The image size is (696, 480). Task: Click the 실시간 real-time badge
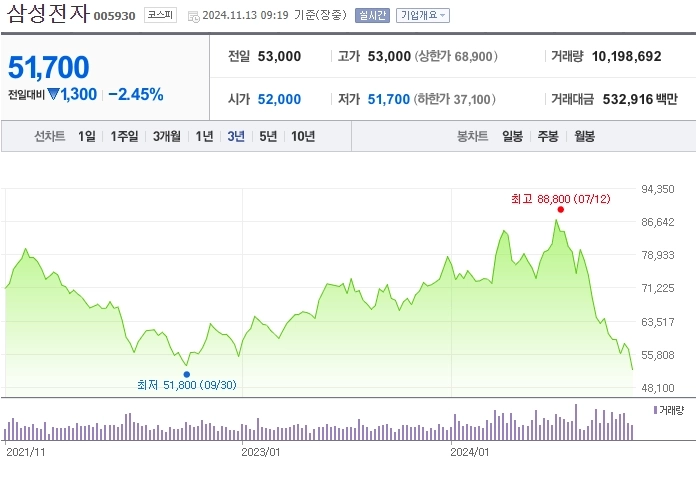coord(372,15)
